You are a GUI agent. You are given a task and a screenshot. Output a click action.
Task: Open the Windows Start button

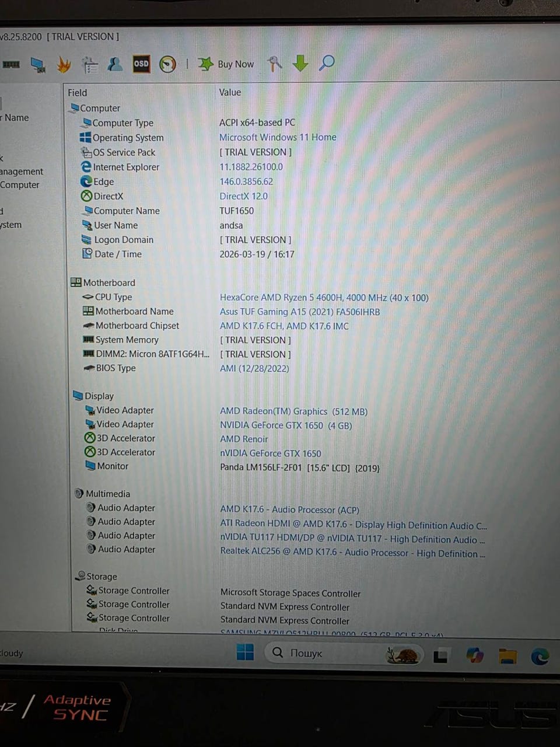coord(246,652)
